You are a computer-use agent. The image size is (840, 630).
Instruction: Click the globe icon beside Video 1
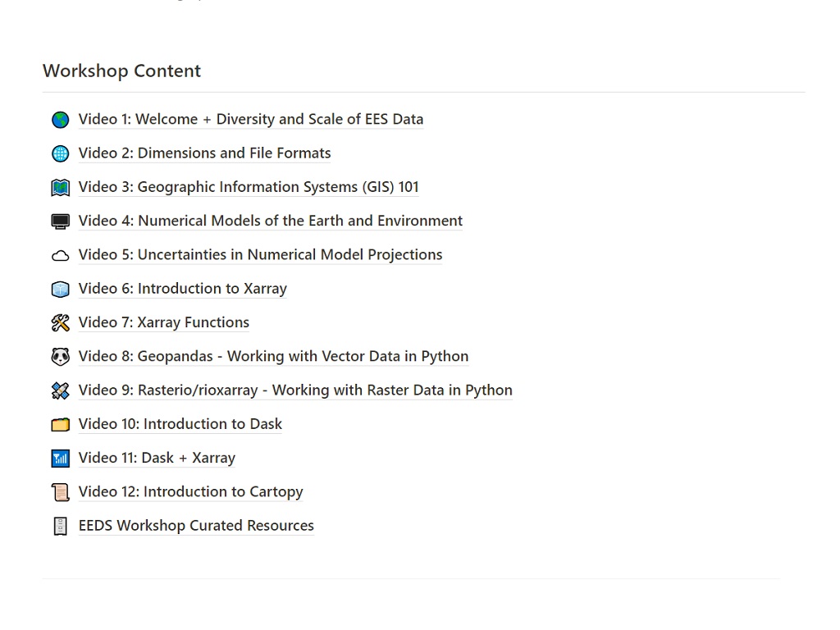point(60,120)
